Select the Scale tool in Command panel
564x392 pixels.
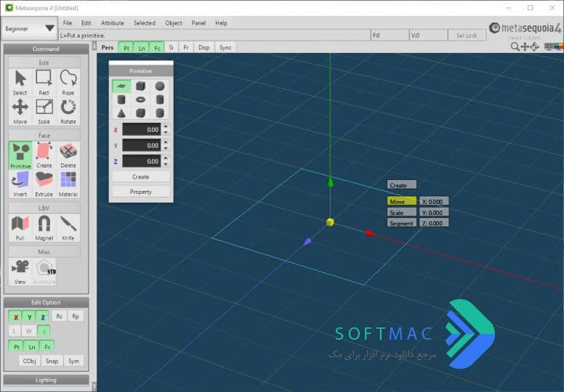[x=44, y=111]
